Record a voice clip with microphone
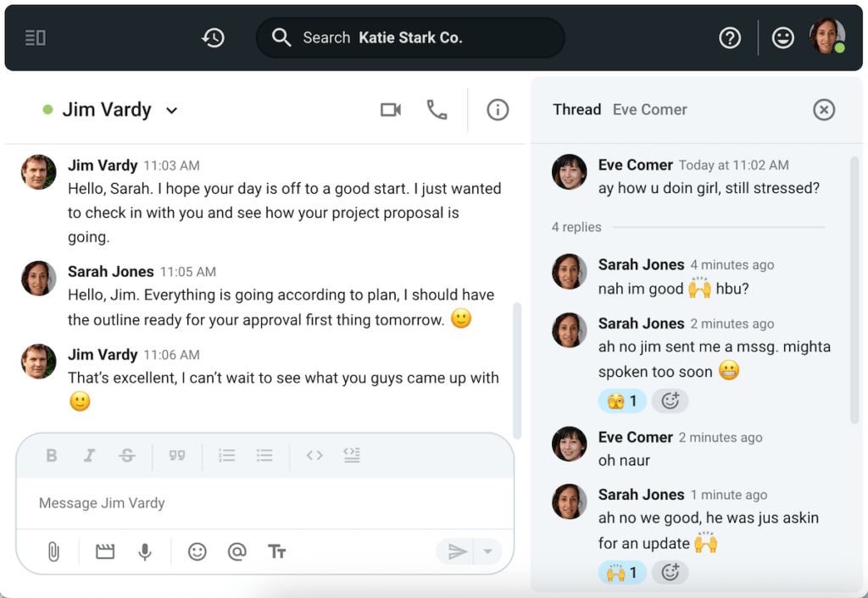This screenshot has width=868, height=598. (145, 552)
